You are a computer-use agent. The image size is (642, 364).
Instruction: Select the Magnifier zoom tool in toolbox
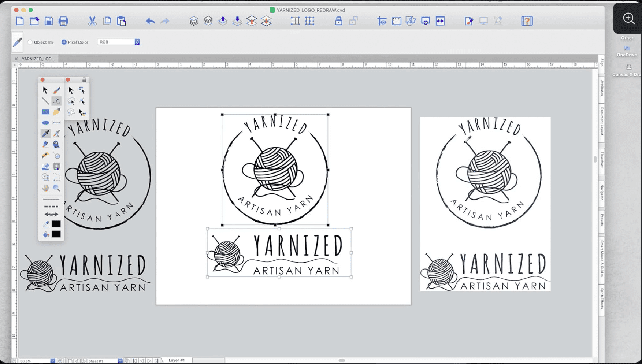point(56,188)
